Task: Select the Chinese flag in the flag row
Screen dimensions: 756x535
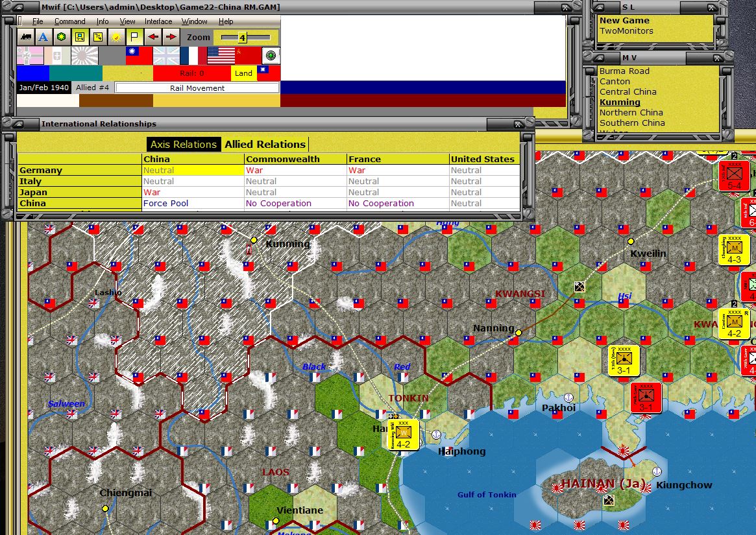Action: [139, 56]
